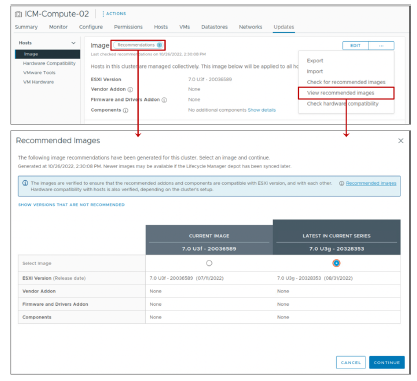Click the Vendor Addon info icon

[130, 89]
